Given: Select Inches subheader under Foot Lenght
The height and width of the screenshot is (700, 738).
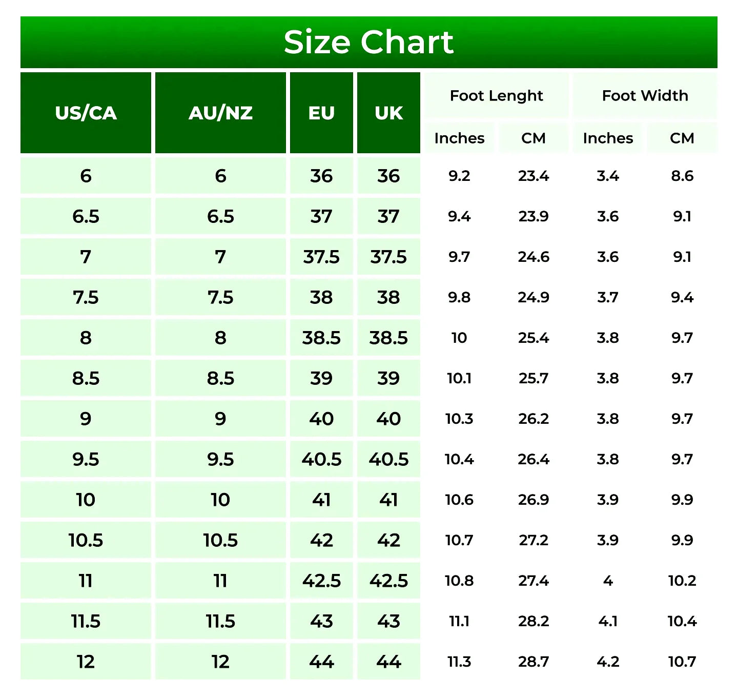Looking at the screenshot, I should click(459, 138).
